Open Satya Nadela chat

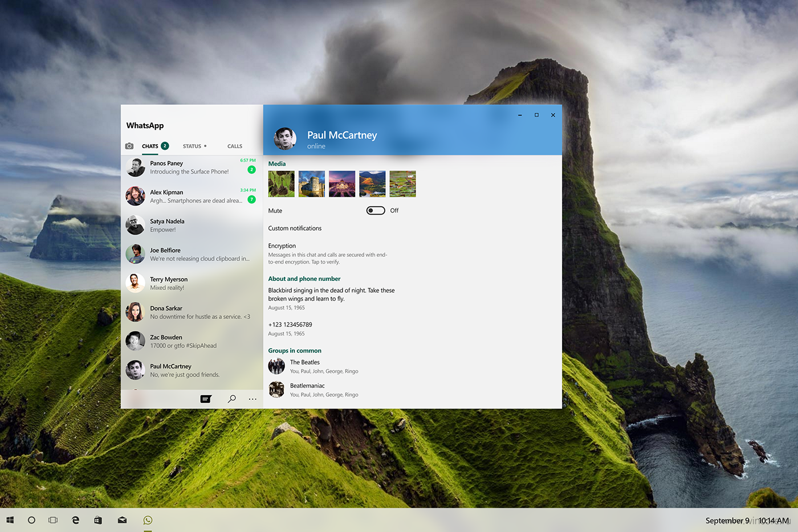tap(192, 226)
